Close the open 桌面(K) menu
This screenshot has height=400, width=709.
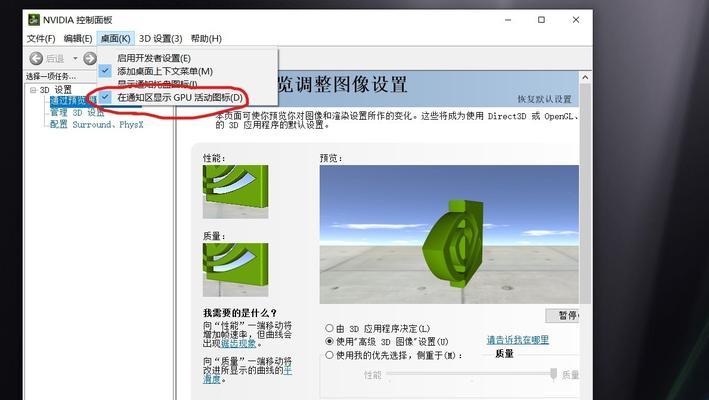pyautogui.click(x=115, y=38)
